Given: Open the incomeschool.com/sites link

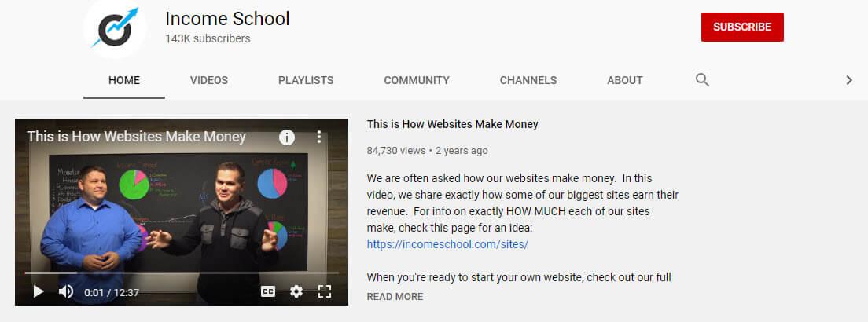Looking at the screenshot, I should pyautogui.click(x=448, y=244).
